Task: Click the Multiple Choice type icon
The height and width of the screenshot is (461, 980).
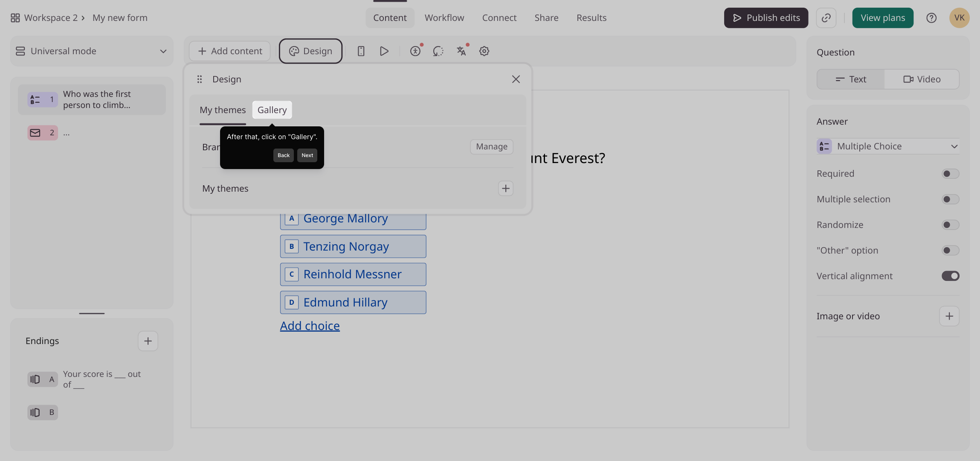Action: click(x=824, y=146)
